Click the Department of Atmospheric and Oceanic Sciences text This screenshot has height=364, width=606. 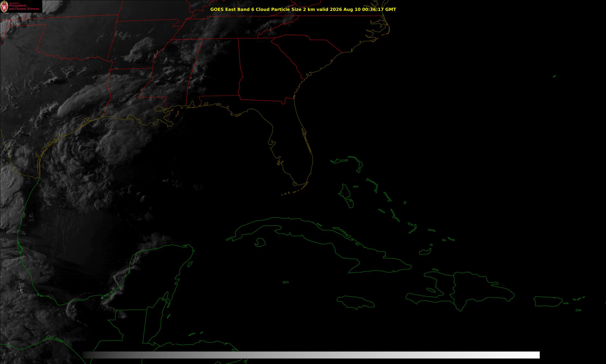tap(24, 7)
